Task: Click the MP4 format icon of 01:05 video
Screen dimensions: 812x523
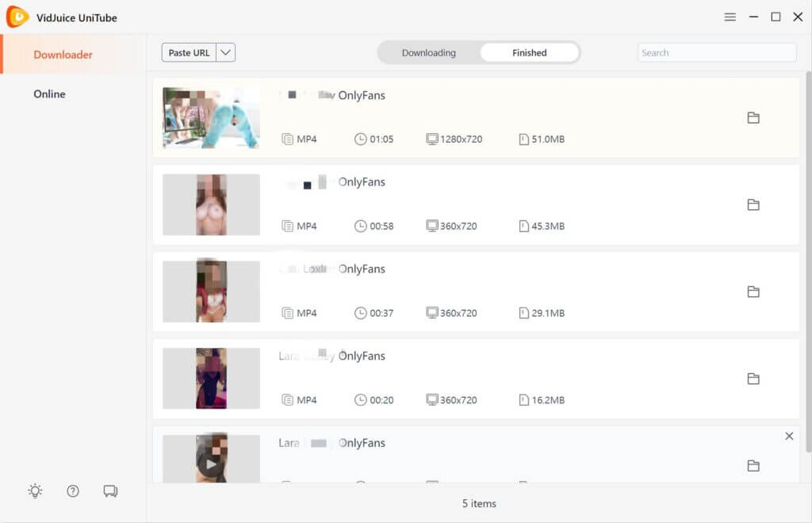Action: (287, 139)
